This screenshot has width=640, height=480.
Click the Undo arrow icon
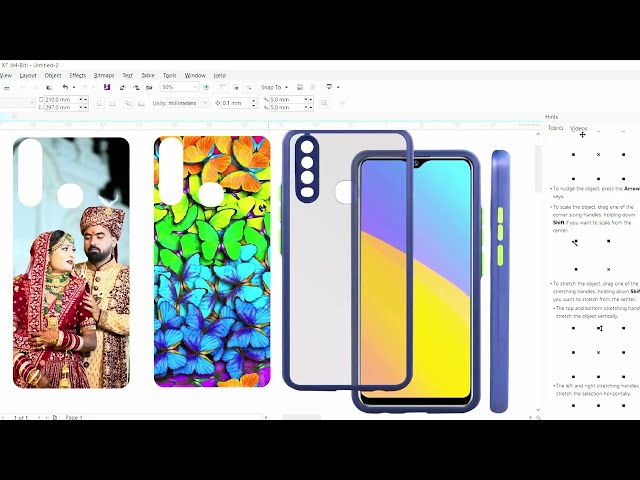click(65, 87)
